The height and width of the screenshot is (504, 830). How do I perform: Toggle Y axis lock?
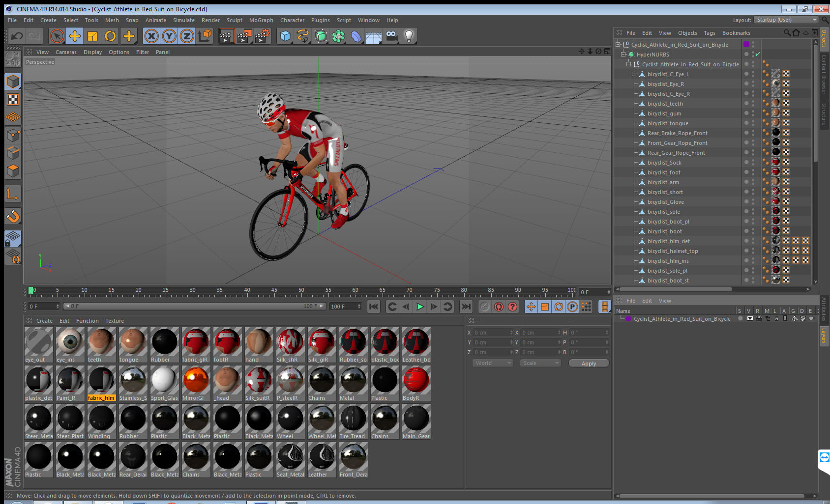pyautogui.click(x=169, y=36)
